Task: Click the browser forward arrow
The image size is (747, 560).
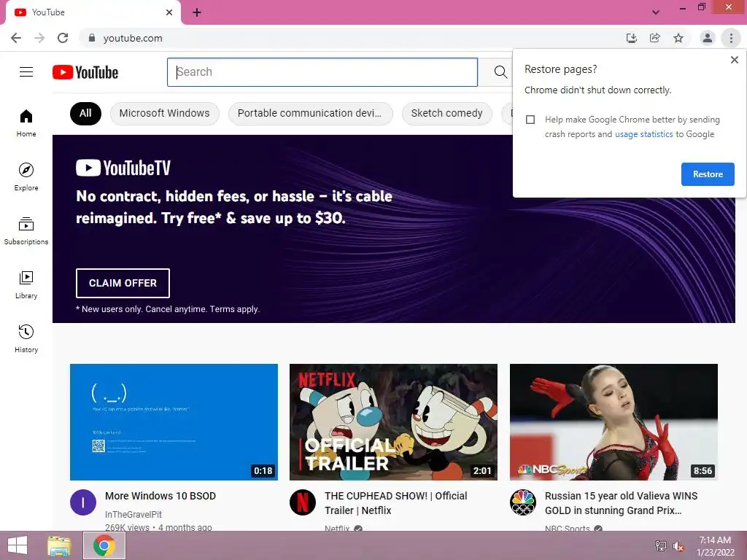Action: (x=39, y=38)
